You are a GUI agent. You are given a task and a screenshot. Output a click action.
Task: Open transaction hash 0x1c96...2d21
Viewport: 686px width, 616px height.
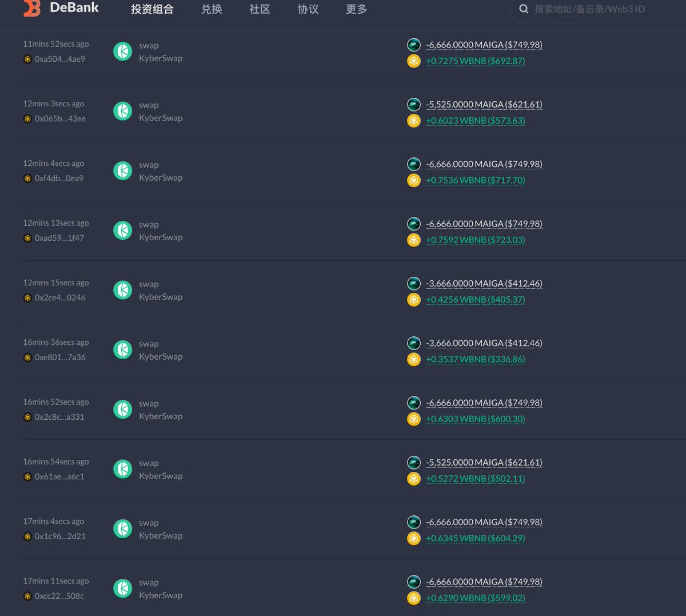click(60, 536)
